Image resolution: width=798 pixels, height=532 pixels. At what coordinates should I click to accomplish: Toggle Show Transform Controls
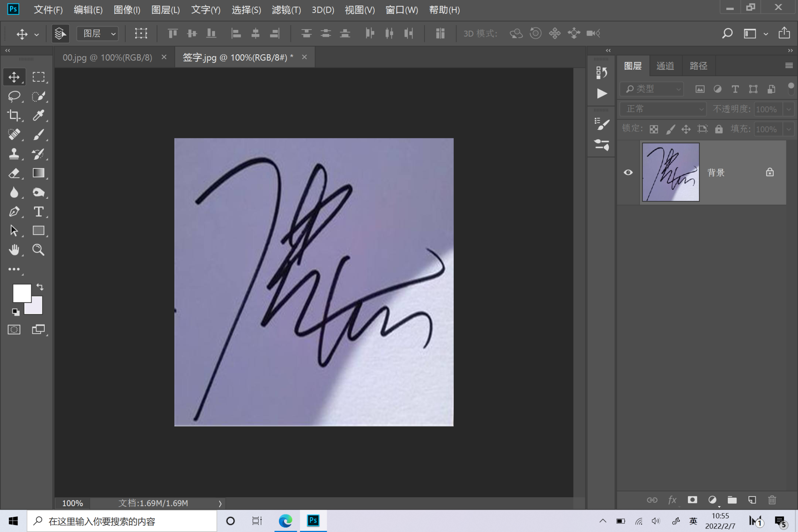(141, 34)
